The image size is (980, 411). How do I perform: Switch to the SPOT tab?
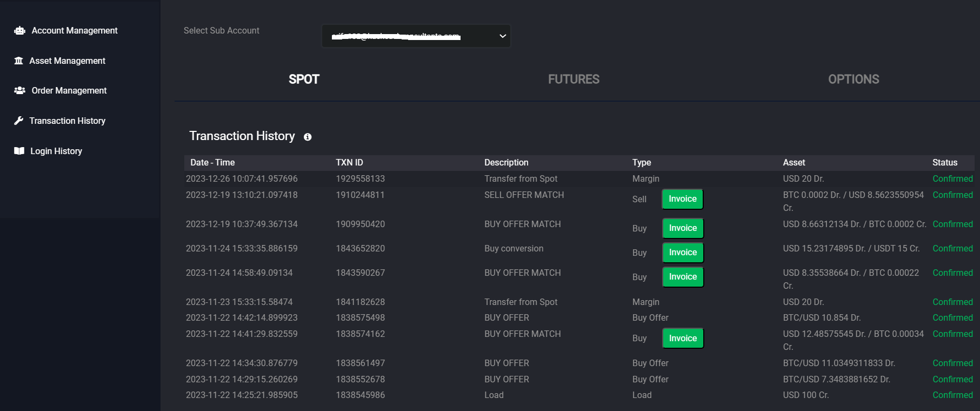(x=304, y=79)
